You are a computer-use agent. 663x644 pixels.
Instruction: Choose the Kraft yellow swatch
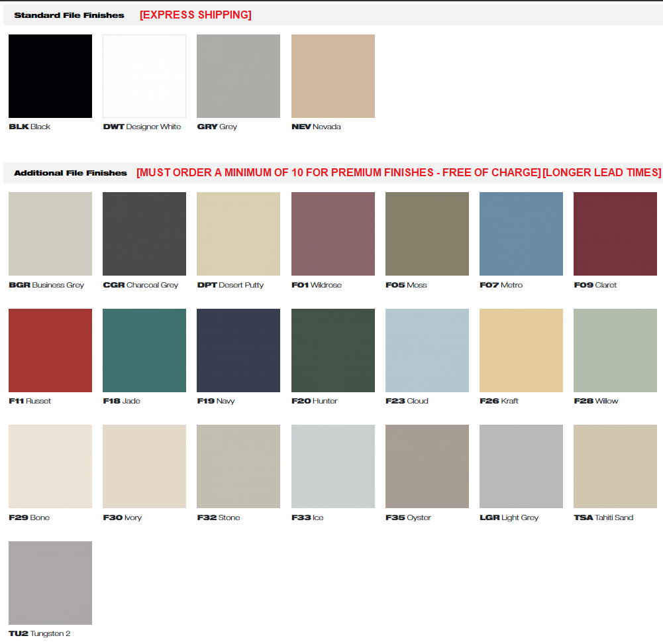pyautogui.click(x=521, y=350)
